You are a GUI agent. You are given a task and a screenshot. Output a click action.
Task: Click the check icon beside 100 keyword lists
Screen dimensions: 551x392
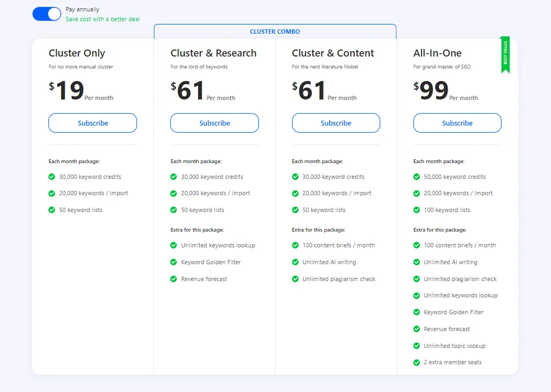pyautogui.click(x=417, y=210)
